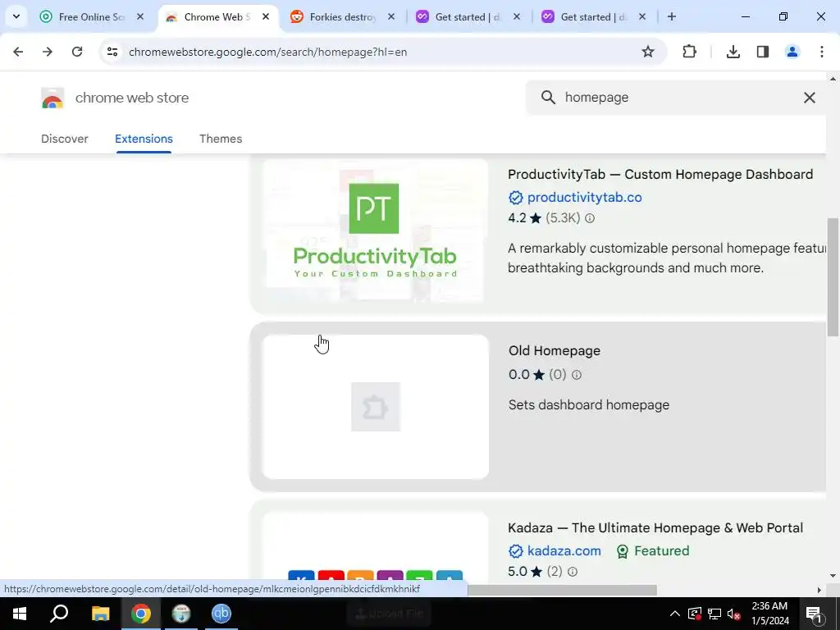Screen dimensions: 840x630
Task: Open the Chrome three-dot menu
Action: (x=822, y=52)
